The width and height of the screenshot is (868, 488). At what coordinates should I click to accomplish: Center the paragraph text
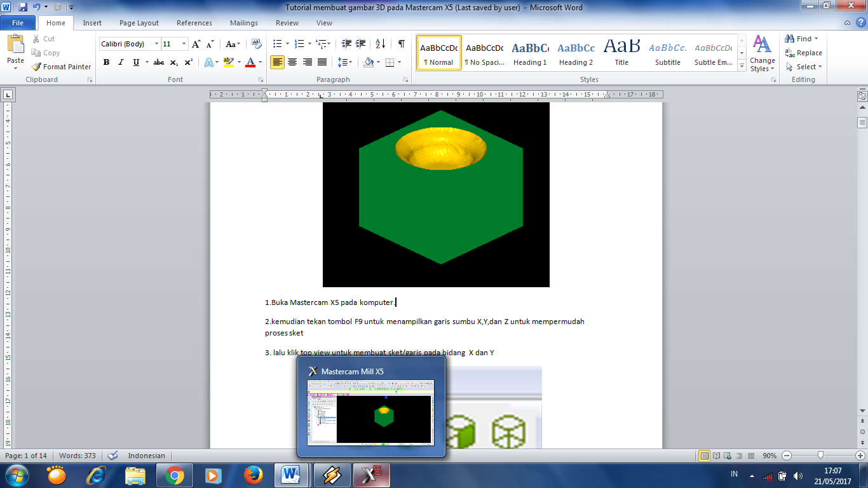[292, 62]
